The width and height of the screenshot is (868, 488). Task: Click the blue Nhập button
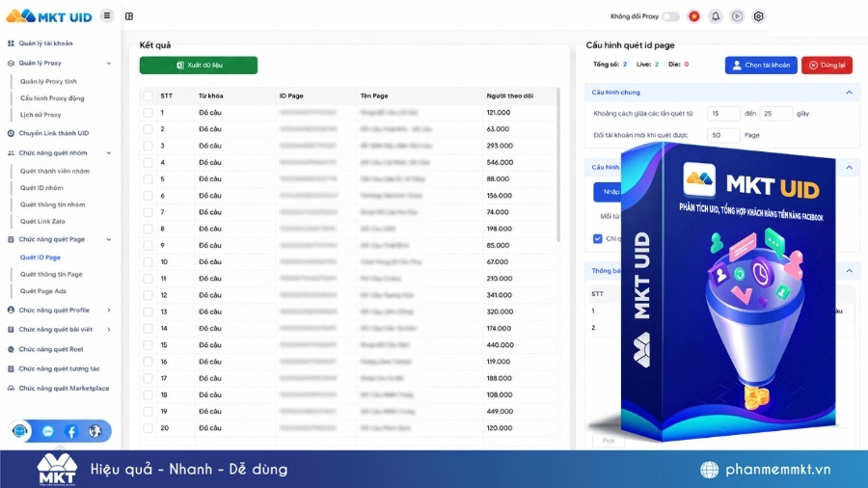coord(608,192)
